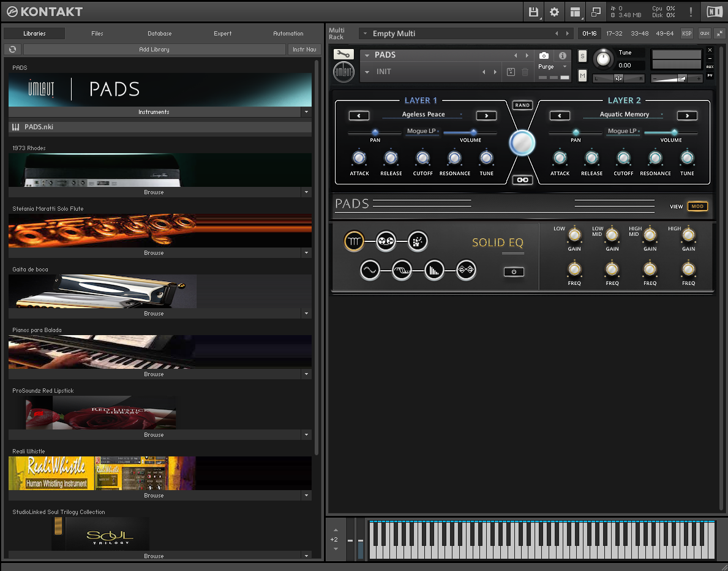
Task: Expand the 1973 Rhodes Browse dropdown arrow
Action: click(x=306, y=192)
